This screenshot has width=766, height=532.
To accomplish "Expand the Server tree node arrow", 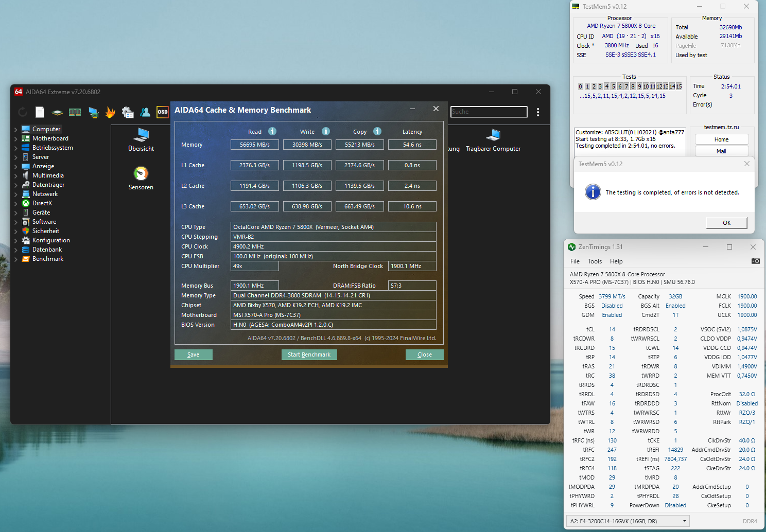I will click(15, 157).
